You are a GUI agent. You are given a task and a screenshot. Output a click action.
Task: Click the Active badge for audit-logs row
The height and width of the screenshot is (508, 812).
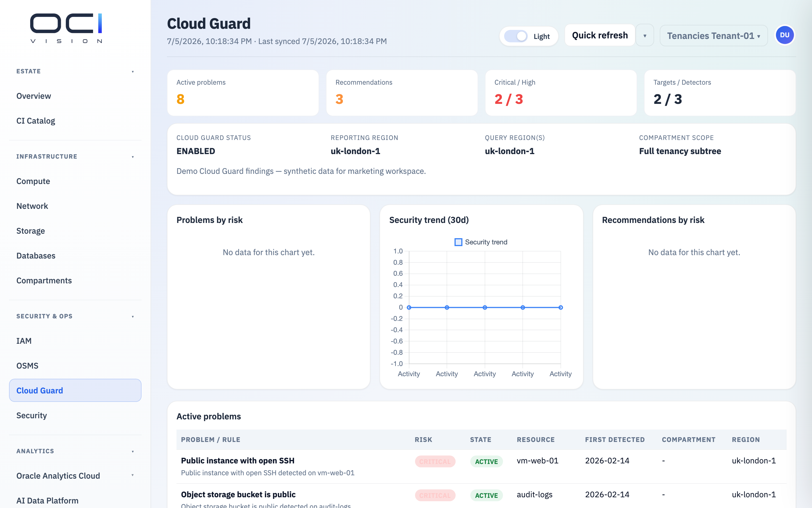(486, 496)
